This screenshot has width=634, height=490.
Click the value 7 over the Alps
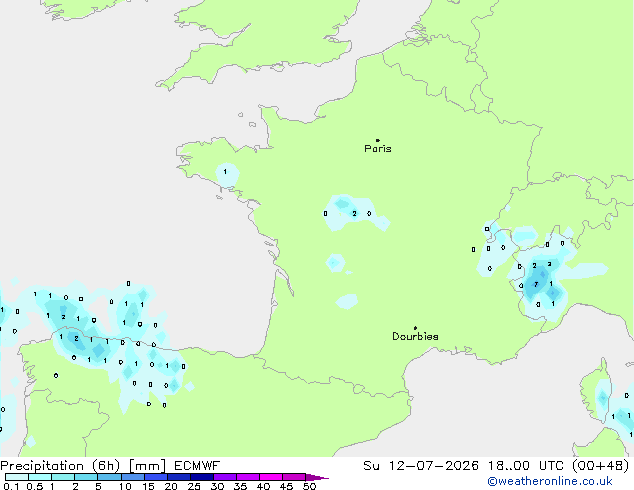tap(536, 284)
